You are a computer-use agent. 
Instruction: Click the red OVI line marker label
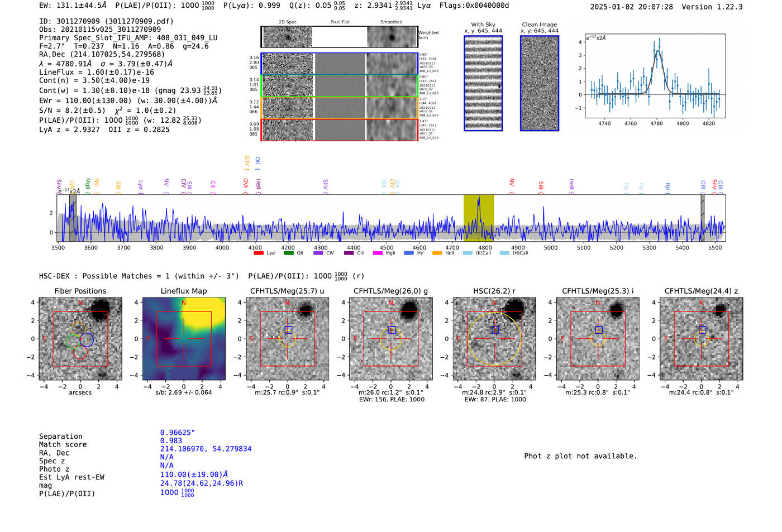pos(246,186)
